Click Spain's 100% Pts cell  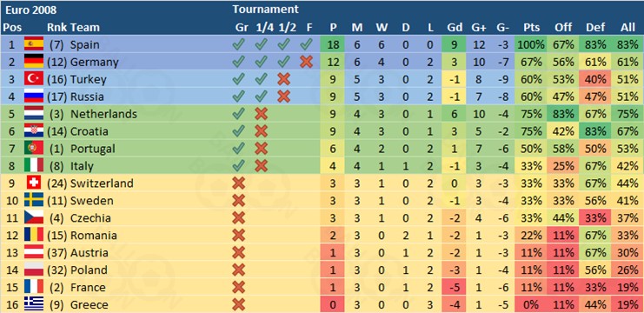[531, 44]
